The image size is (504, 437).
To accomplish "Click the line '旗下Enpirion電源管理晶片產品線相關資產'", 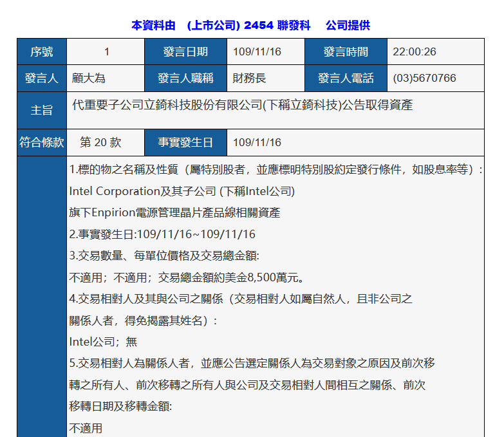I will click(x=174, y=213).
